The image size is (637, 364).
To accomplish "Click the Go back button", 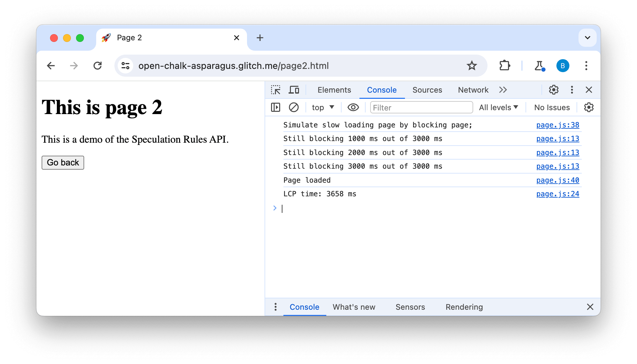I will point(62,162).
